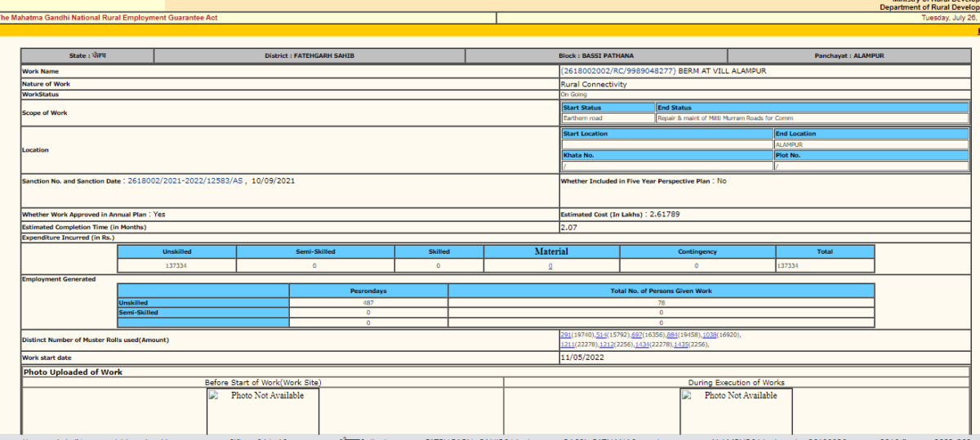Image resolution: width=980 pixels, height=440 pixels.
Task: Click muster roll number 697
Action: tap(637, 336)
